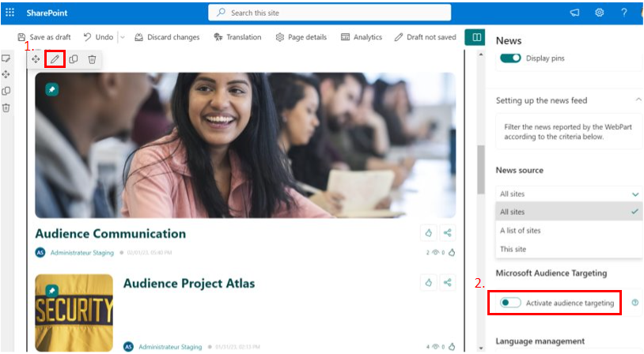Click the views eye icon for Audience Project Atlas
Image resolution: width=644 pixels, height=354 pixels.
(435, 347)
